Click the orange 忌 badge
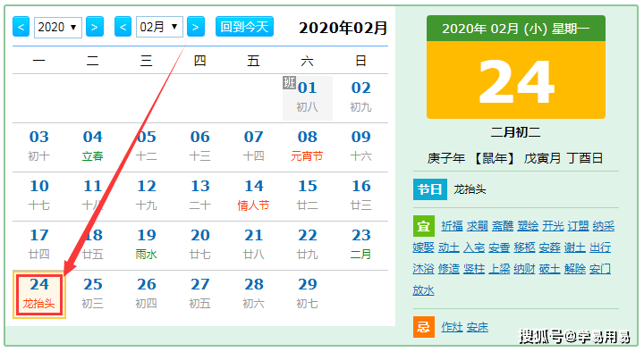 [x=423, y=327]
